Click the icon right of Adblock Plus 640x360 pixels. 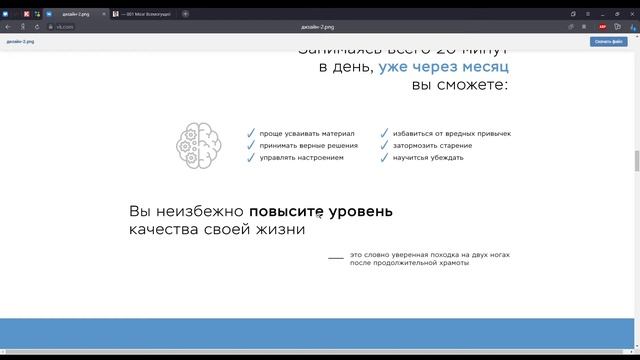pyautogui.click(x=618, y=27)
